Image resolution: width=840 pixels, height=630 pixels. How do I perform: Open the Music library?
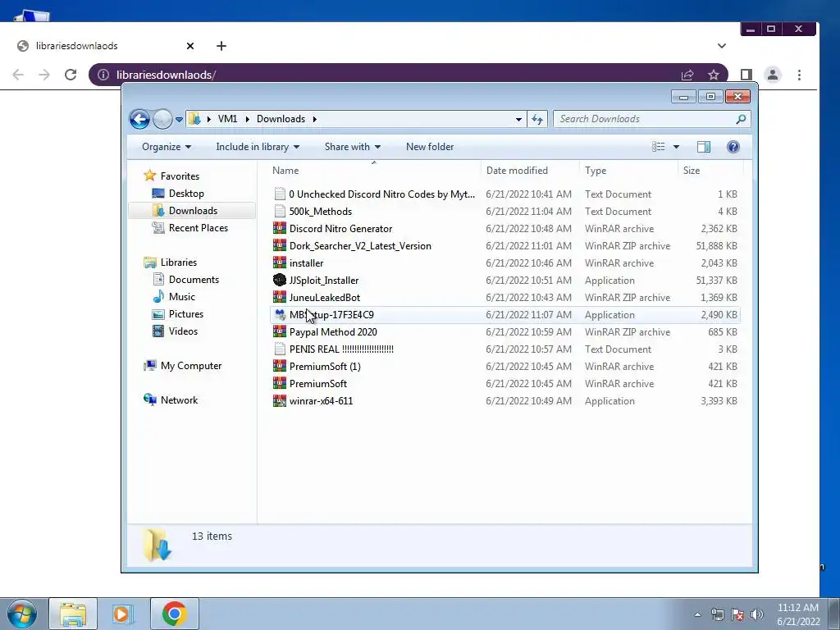pos(182,297)
